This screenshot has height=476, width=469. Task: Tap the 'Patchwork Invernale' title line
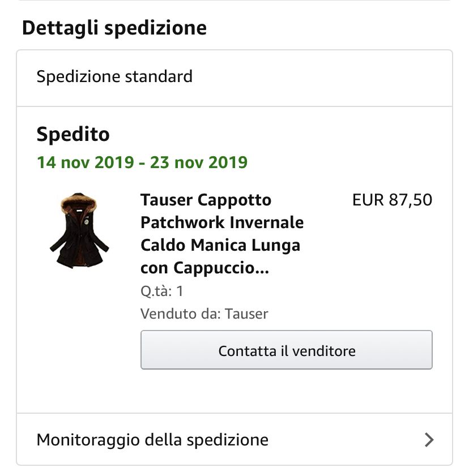222,222
